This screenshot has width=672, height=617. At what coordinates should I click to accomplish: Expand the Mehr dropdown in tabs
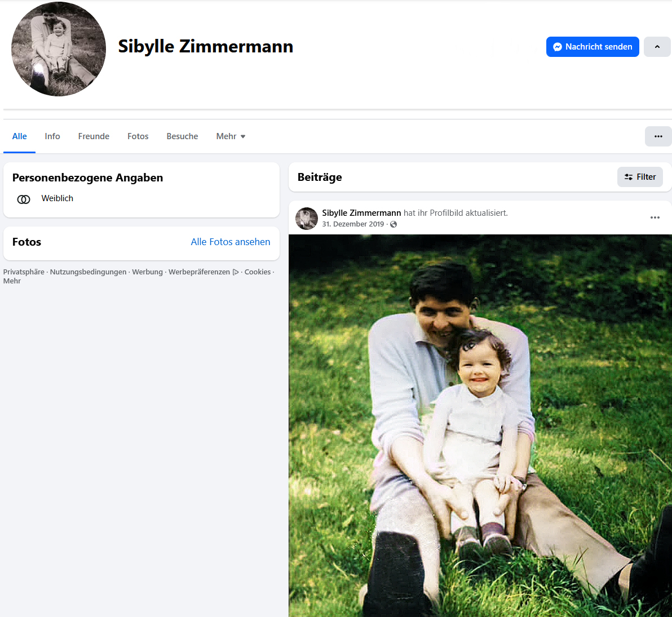[231, 136]
